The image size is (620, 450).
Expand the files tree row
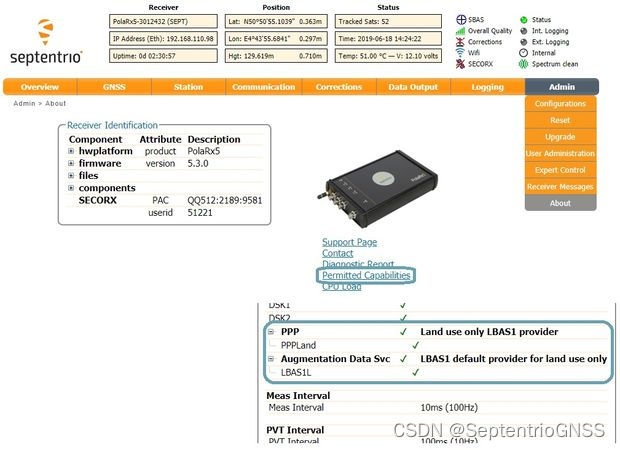71,176
